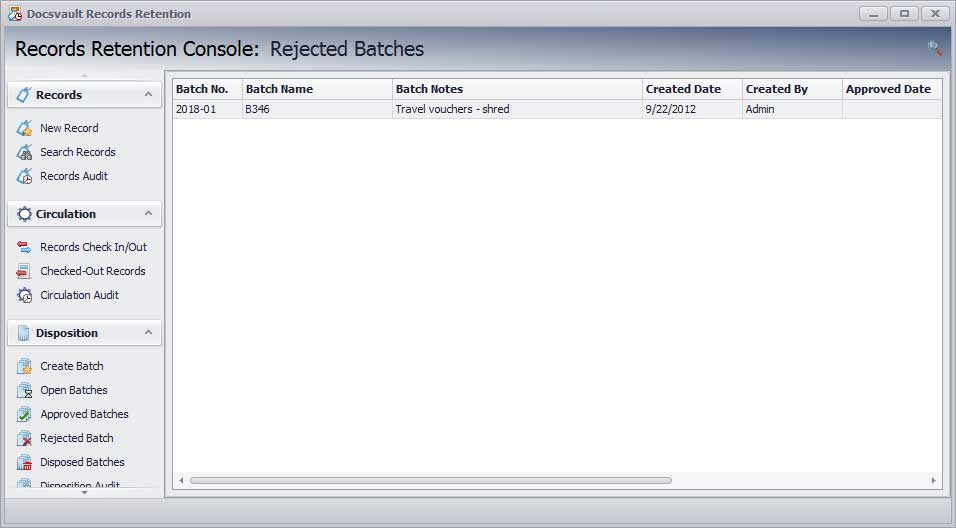Viewport: 956px width, 528px height.
Task: Click the Circulation section gear icon
Action: coord(24,214)
